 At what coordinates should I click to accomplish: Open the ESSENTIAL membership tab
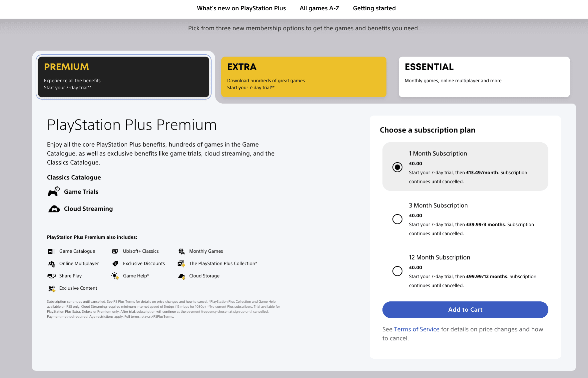[484, 77]
